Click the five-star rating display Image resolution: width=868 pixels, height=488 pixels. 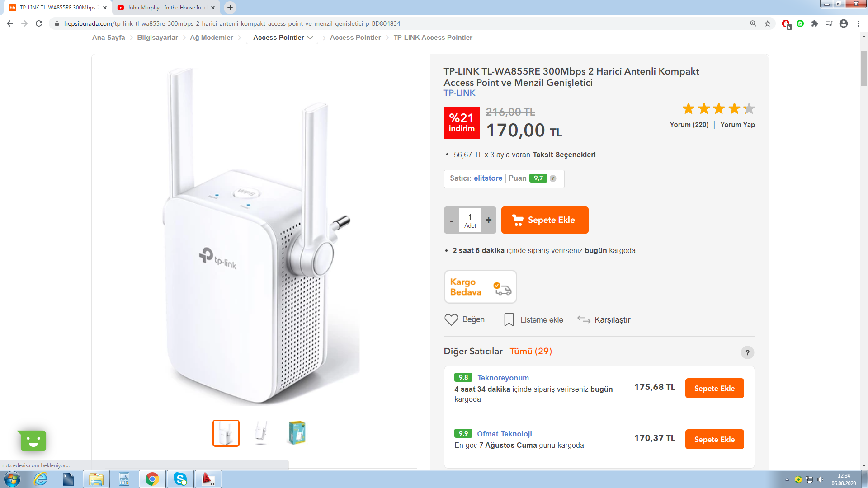(x=718, y=109)
